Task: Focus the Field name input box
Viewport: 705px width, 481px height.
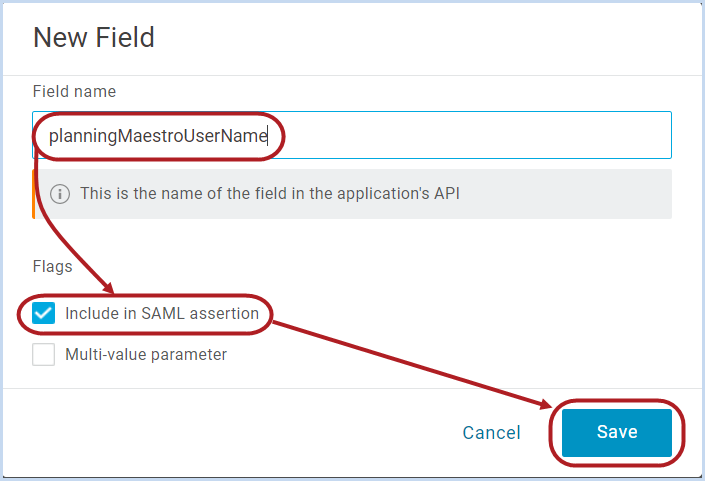Action: [352, 135]
